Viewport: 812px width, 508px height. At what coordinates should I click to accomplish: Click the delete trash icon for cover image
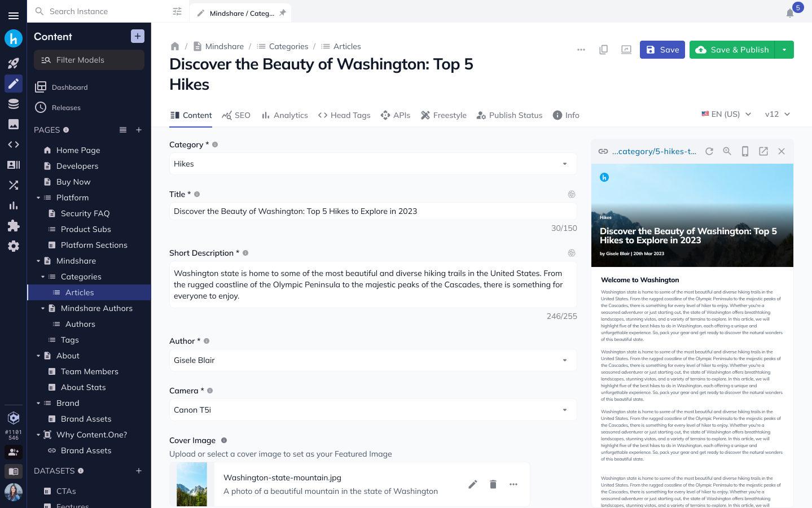(x=493, y=484)
